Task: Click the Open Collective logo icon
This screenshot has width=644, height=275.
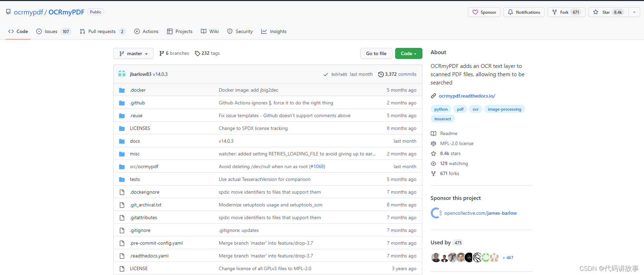Action: 436,213
